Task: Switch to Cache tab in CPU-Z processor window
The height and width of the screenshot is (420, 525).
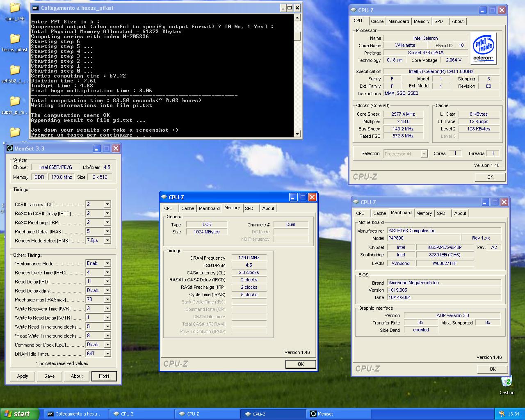Action: click(x=377, y=21)
